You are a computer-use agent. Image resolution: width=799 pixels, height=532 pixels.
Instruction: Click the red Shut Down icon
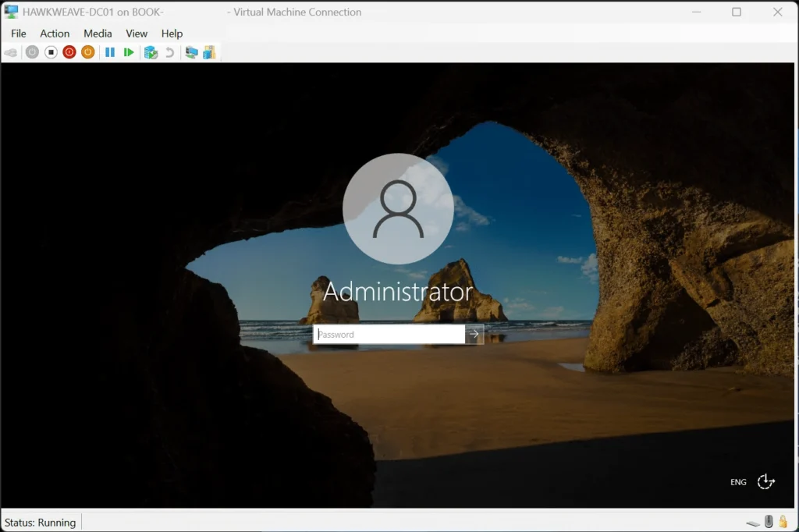click(69, 52)
